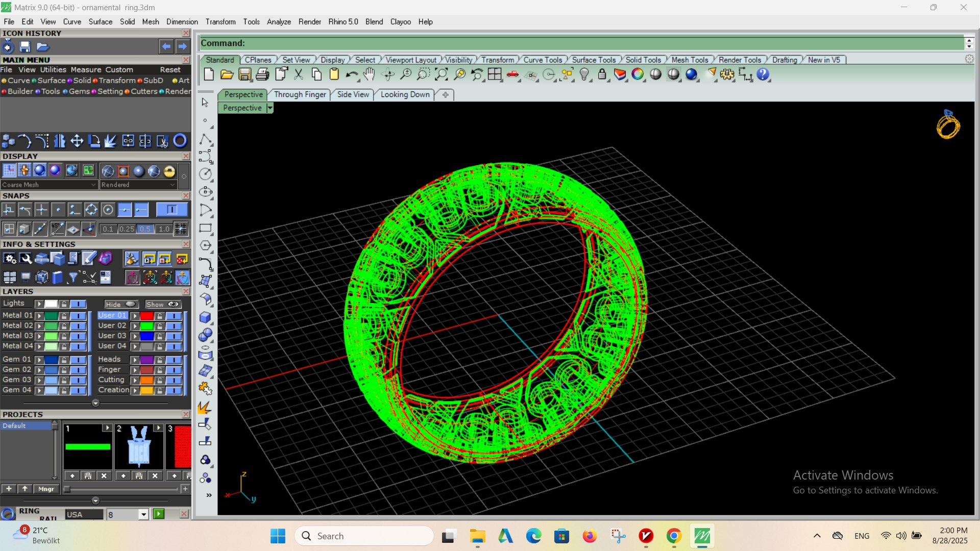Switch to the Through Finger viewport tab
The image size is (980, 551).
(300, 94)
